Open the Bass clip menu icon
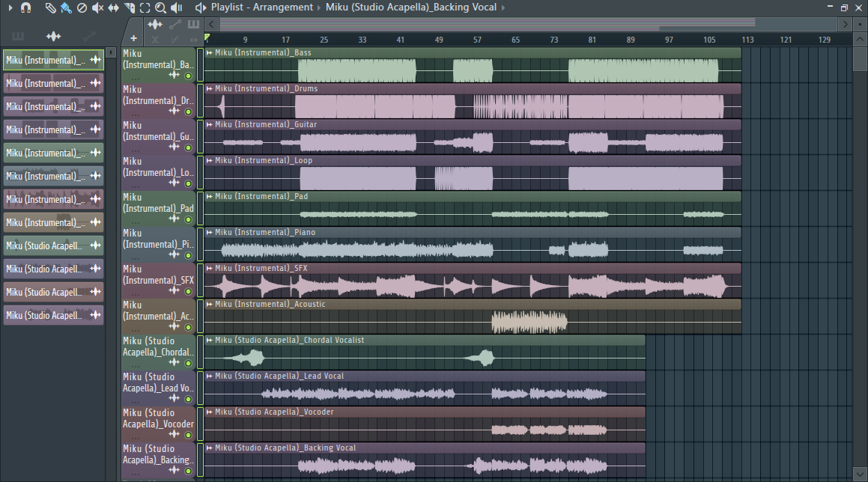Image resolution: width=868 pixels, height=482 pixels. point(209,52)
